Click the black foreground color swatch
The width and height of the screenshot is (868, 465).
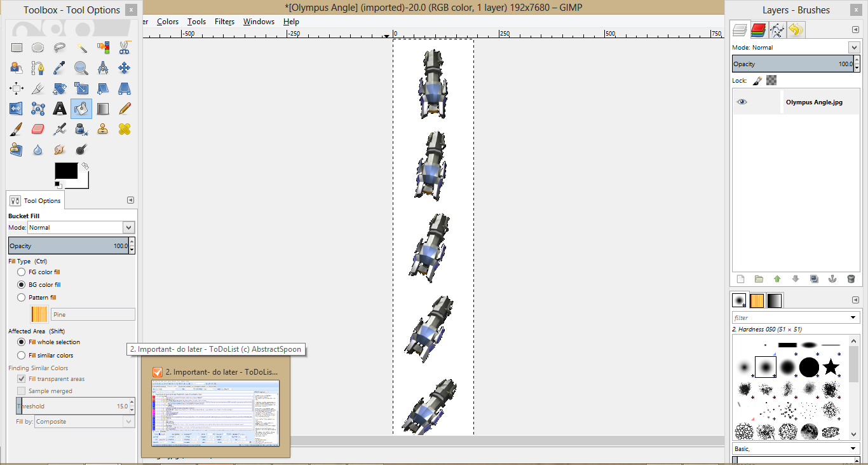66,170
